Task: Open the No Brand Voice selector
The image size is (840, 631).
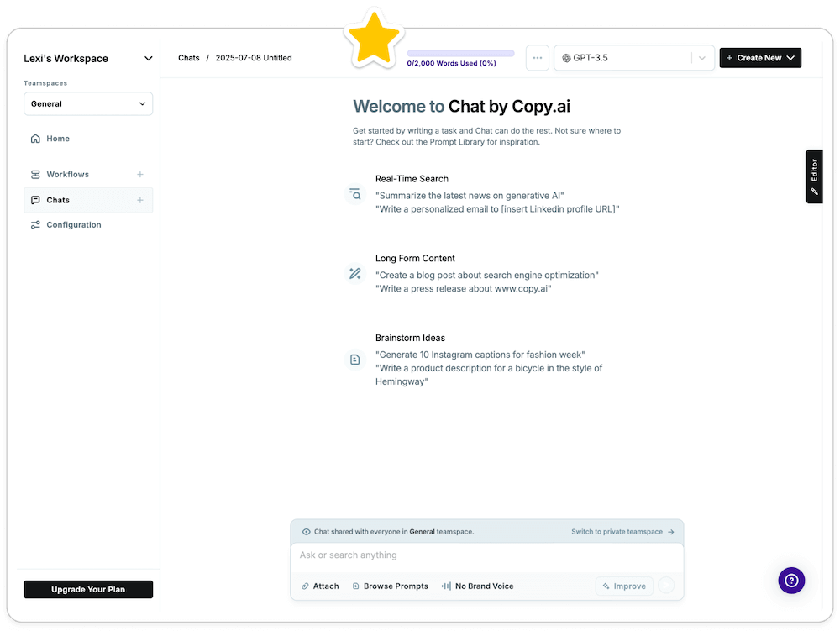Action: pos(485,586)
